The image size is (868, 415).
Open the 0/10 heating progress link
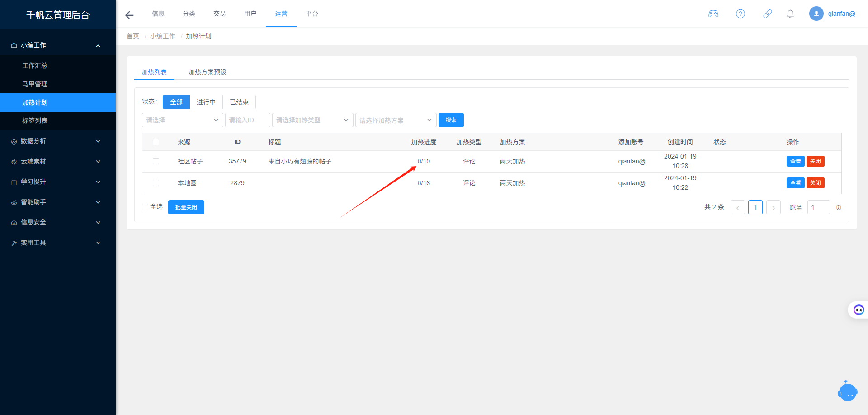pos(424,161)
